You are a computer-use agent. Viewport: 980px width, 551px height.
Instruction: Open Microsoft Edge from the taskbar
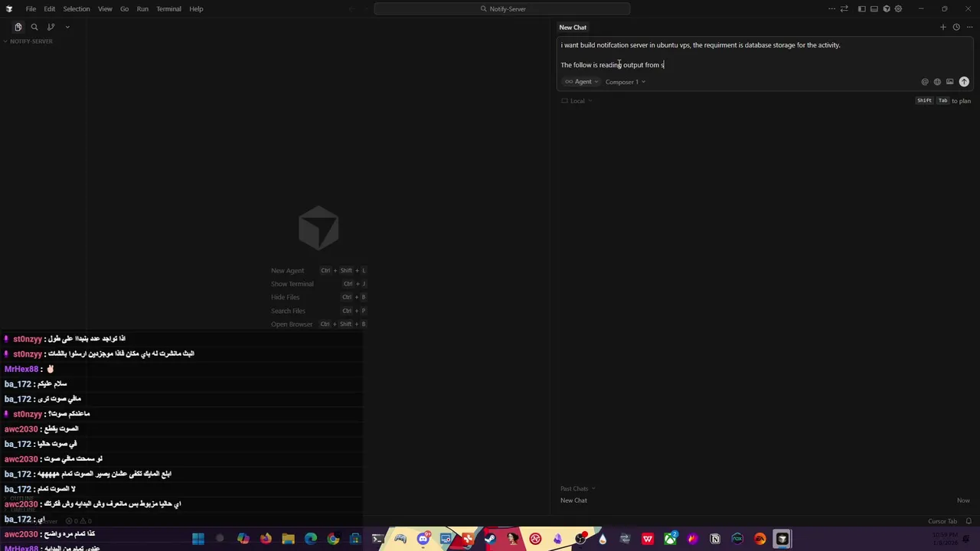click(x=311, y=539)
